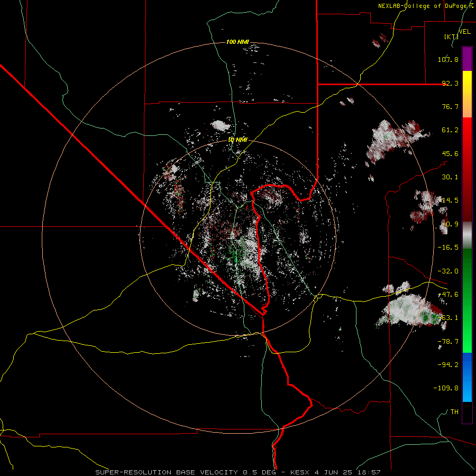The width and height of the screenshot is (476, 476).
Task: Pick the yellow-orange segment of color bar
Action: (467, 94)
